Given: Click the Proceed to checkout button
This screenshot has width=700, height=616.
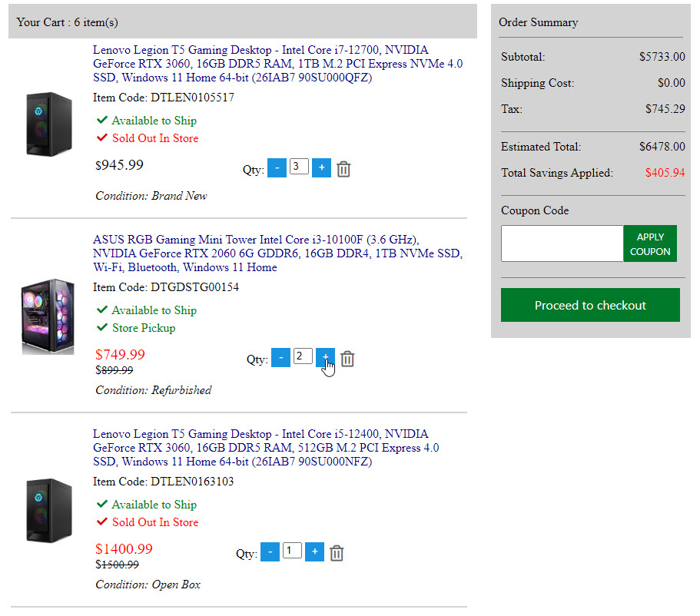Looking at the screenshot, I should tap(590, 305).
